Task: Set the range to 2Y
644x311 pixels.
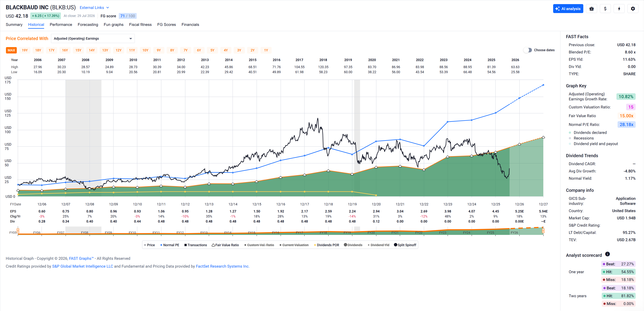Action: pyautogui.click(x=253, y=50)
